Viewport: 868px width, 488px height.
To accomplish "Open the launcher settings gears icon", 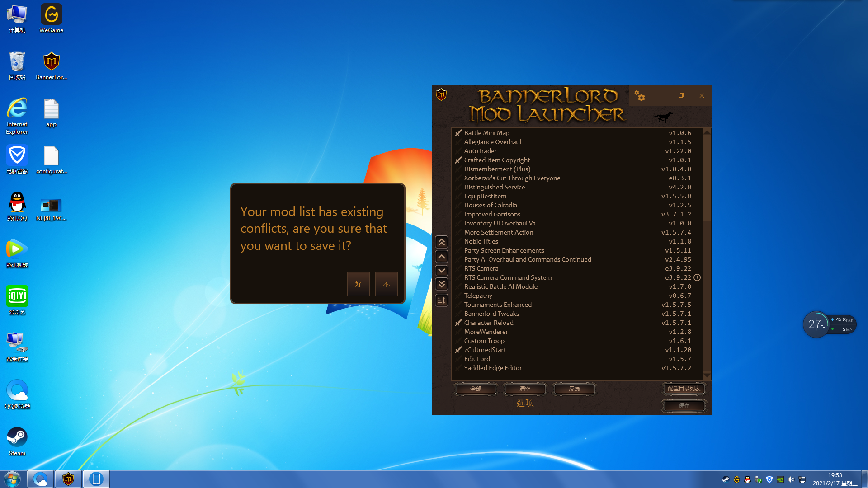I will click(639, 96).
